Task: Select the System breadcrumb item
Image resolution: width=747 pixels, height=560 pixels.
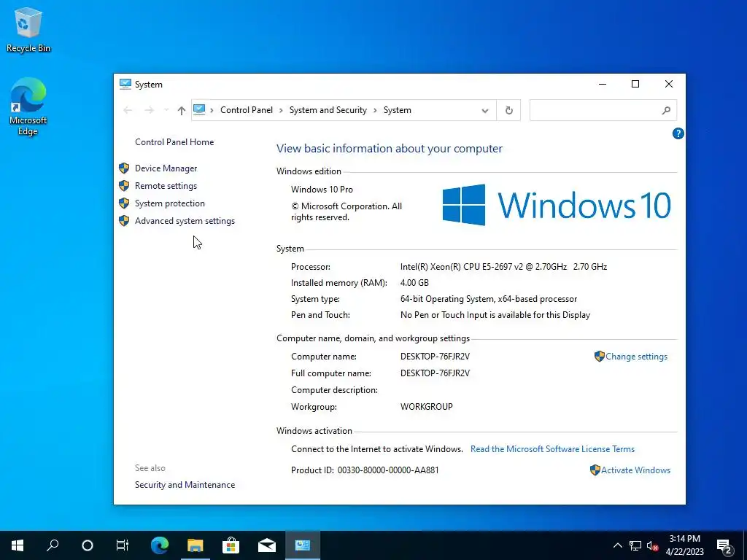Action: (398, 110)
